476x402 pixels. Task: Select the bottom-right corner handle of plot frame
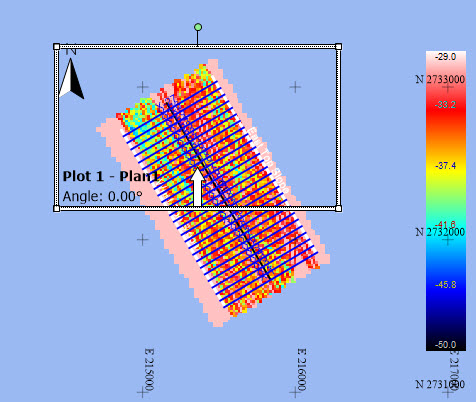click(338, 209)
